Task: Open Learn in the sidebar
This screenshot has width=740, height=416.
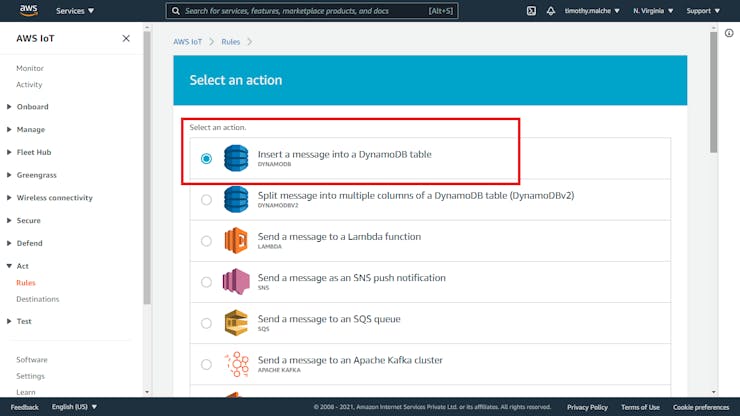Action: click(25, 392)
